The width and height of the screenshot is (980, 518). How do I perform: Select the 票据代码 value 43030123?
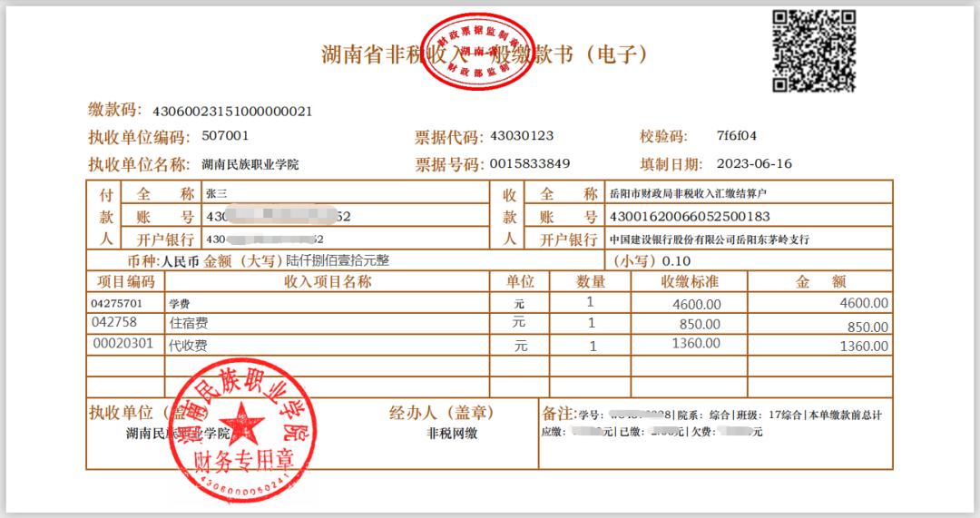point(521,137)
